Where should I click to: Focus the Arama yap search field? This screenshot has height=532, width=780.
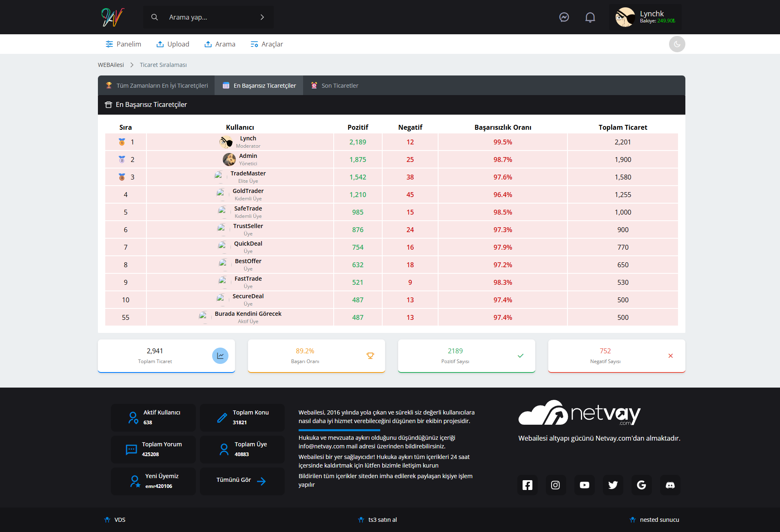(x=208, y=17)
